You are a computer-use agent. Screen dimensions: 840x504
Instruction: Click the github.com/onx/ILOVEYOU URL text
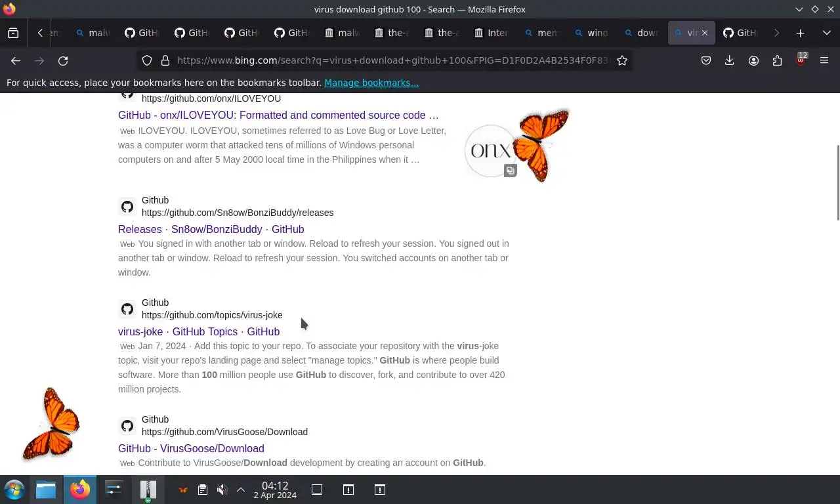211,98
